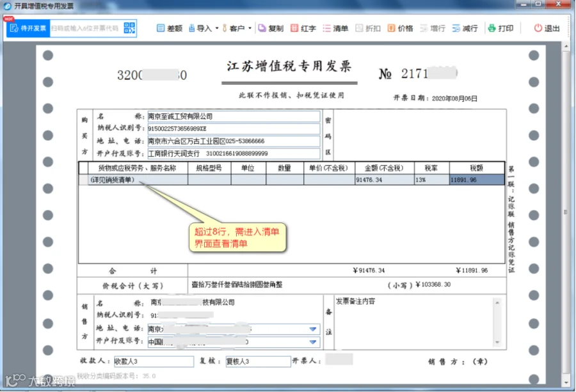Select the 税额 cell showing 11891.96
Image resolution: width=576 pixels, height=392 pixels.
[x=477, y=180]
